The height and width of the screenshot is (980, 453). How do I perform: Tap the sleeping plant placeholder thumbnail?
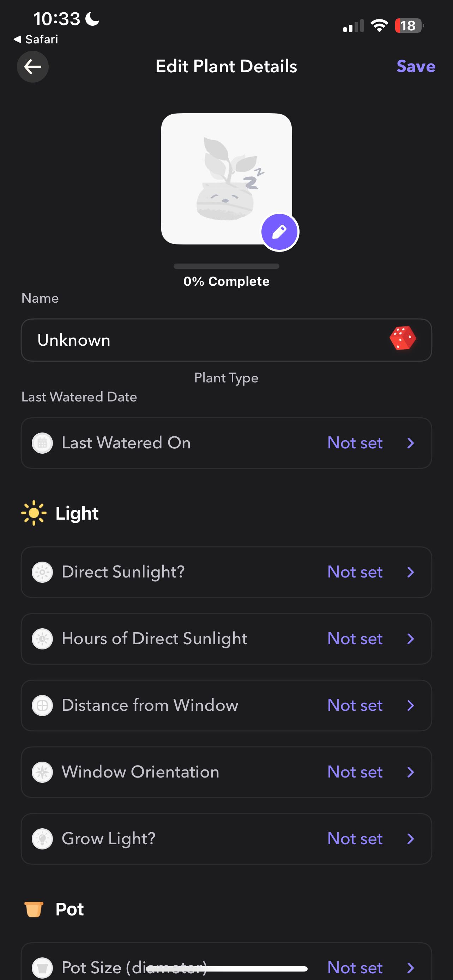point(226,179)
